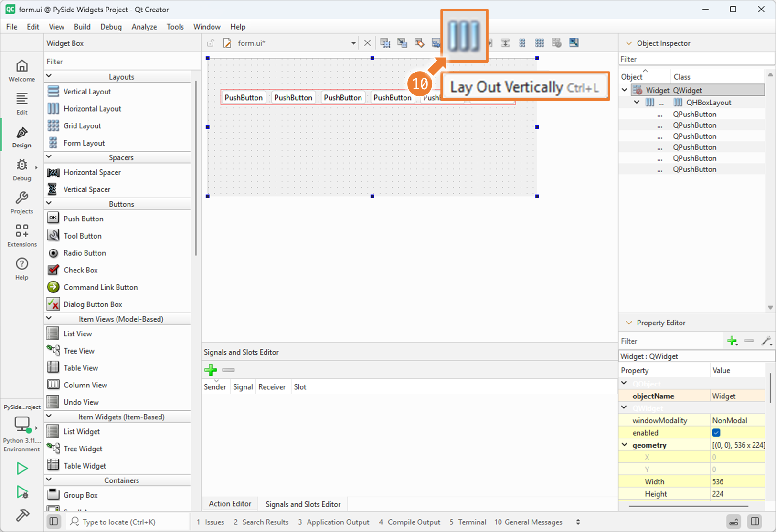Remove connection with gray minus icon
The width and height of the screenshot is (776, 532).
coord(228,370)
